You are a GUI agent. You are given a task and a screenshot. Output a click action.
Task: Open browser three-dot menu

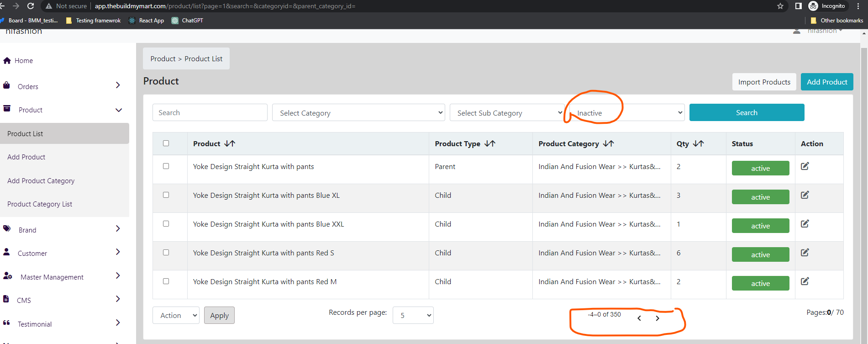pyautogui.click(x=858, y=6)
